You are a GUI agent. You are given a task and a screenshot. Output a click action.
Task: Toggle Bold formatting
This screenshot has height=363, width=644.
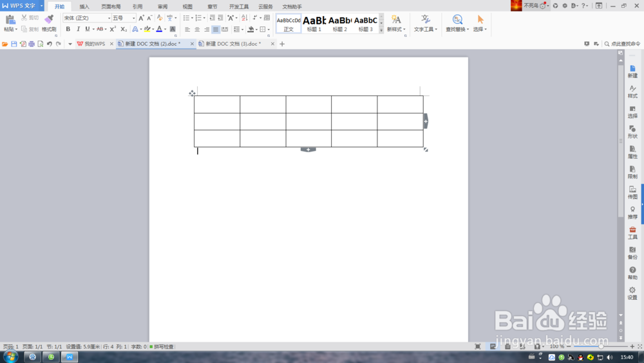pyautogui.click(x=68, y=29)
